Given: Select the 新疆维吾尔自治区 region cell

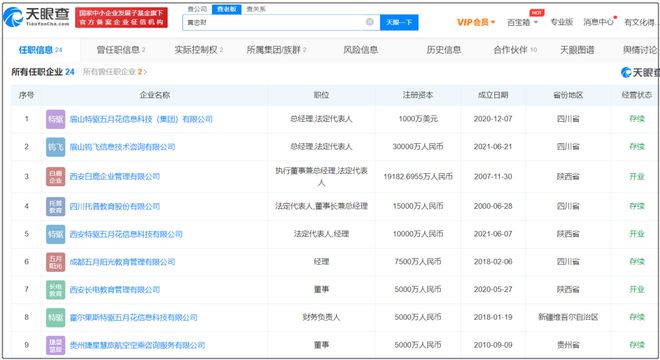Looking at the screenshot, I should tap(568, 317).
